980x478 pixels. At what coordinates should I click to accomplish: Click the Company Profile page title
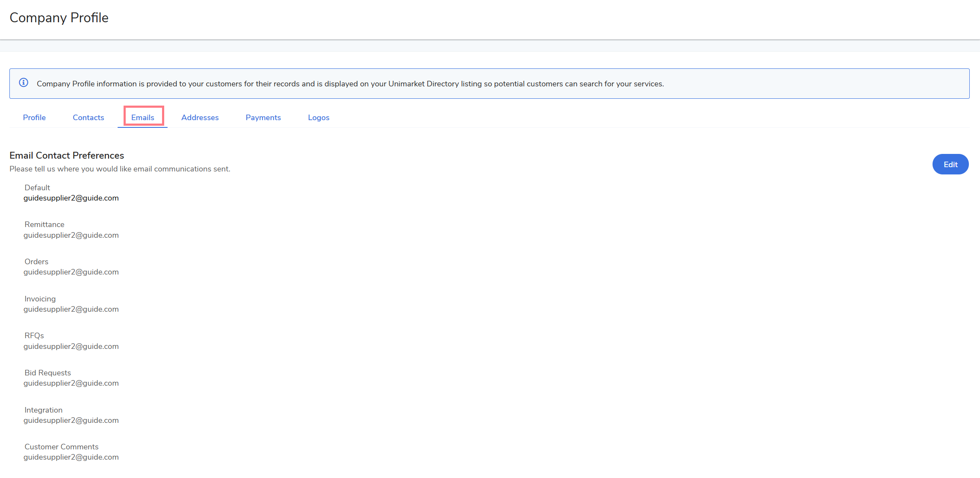(59, 18)
